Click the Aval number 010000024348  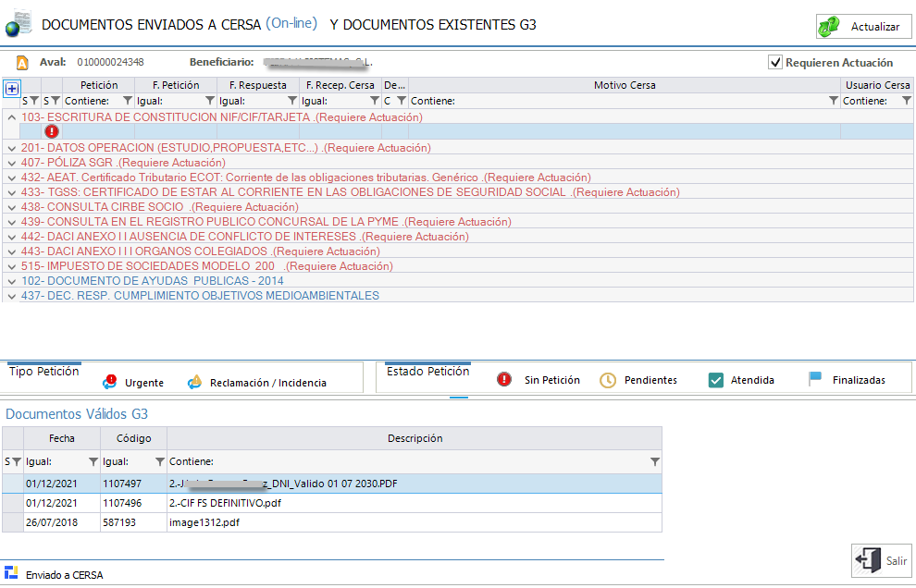coord(110,62)
